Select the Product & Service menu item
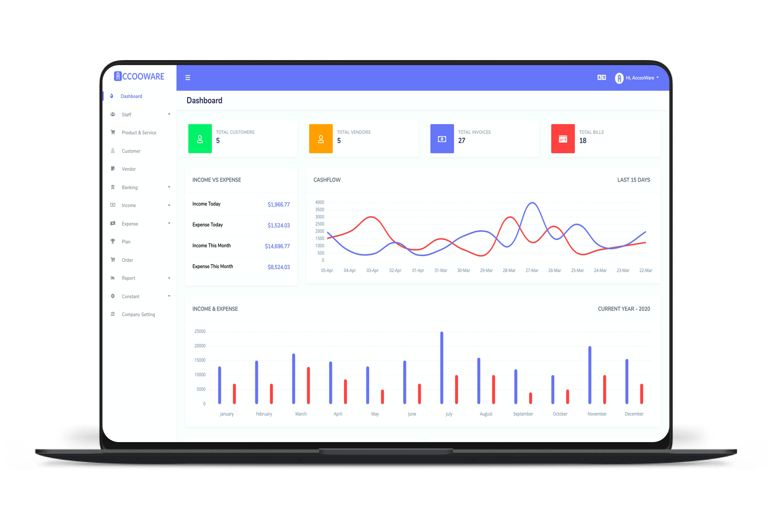This screenshot has width=771, height=532. pos(139,132)
